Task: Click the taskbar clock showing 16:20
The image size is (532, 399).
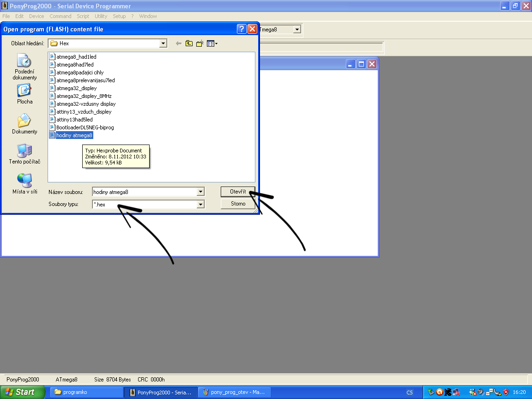Action: click(x=519, y=392)
